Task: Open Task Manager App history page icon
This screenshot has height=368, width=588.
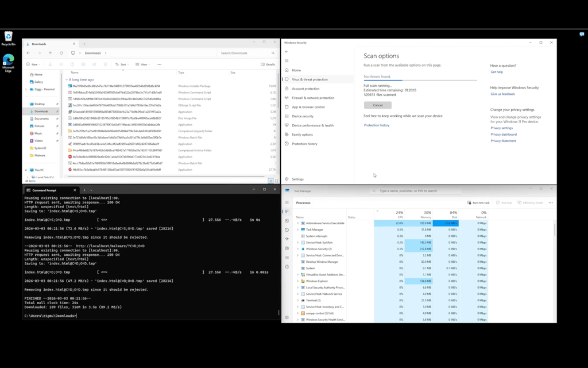Action: point(287,230)
